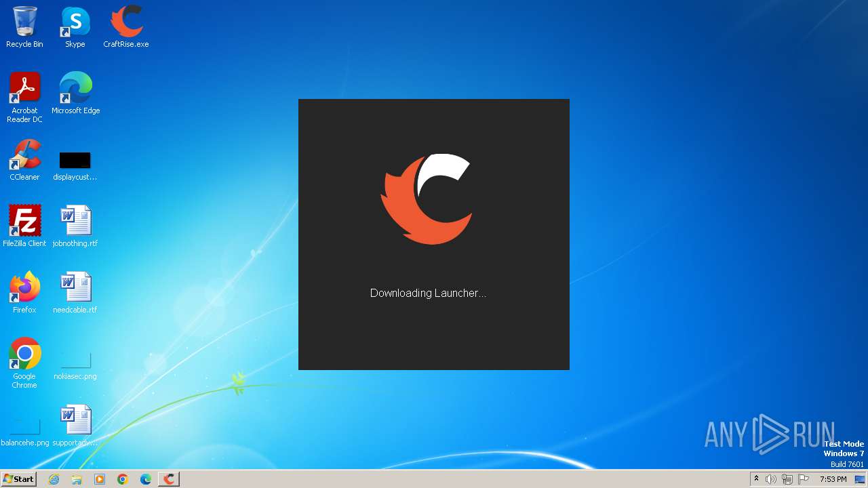Click the CraftRise logo in launcher window

point(427,199)
